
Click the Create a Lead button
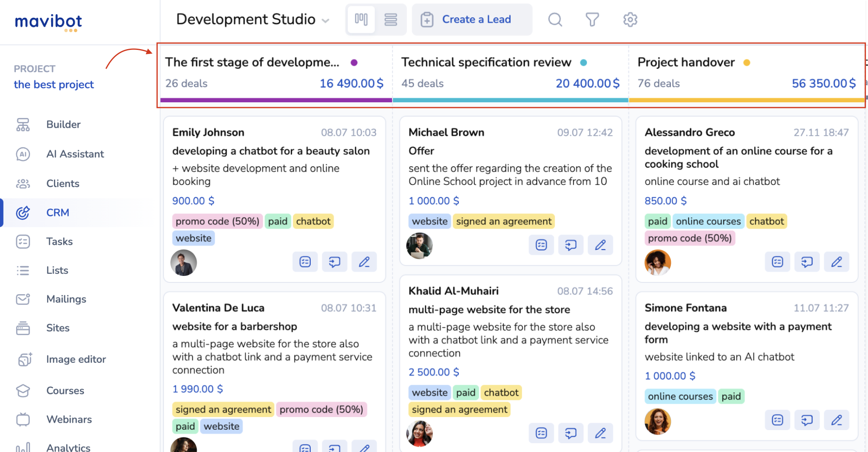(472, 19)
